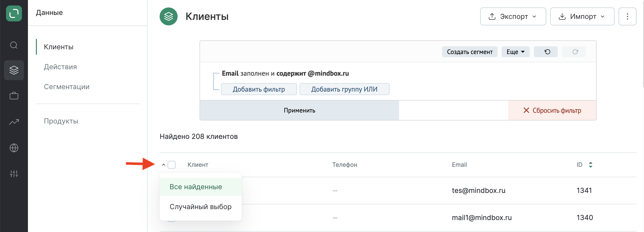Viewport: 644px width, 232px height.
Task: Click Добавить группу ИЛИ button
Action: 344,89
